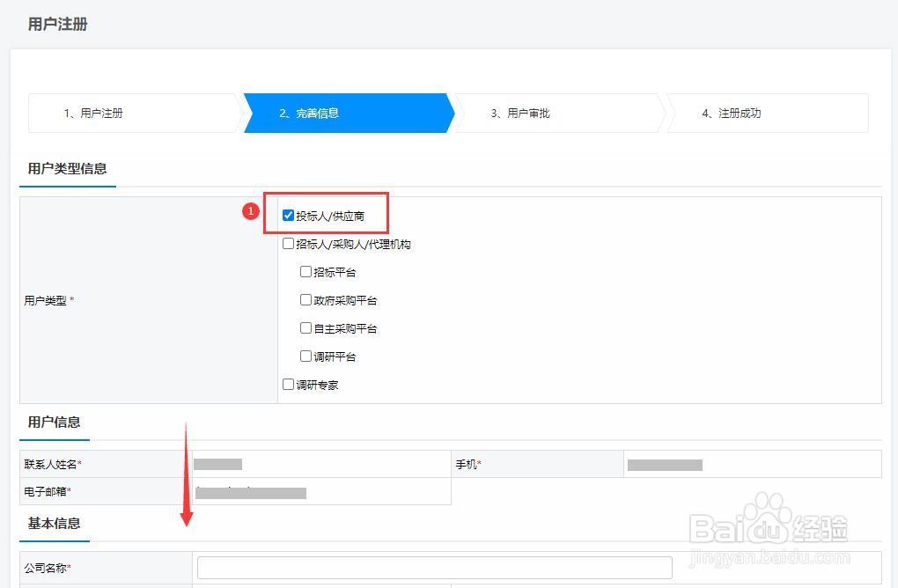Click the 公司名称* label
Screen dimensions: 898x588
(48, 568)
